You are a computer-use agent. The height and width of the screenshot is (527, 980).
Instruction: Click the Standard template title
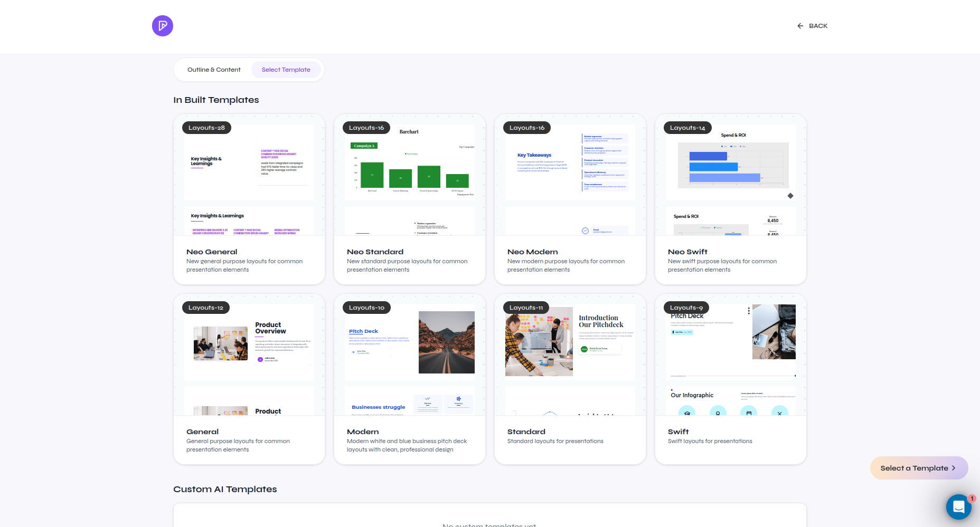click(526, 432)
